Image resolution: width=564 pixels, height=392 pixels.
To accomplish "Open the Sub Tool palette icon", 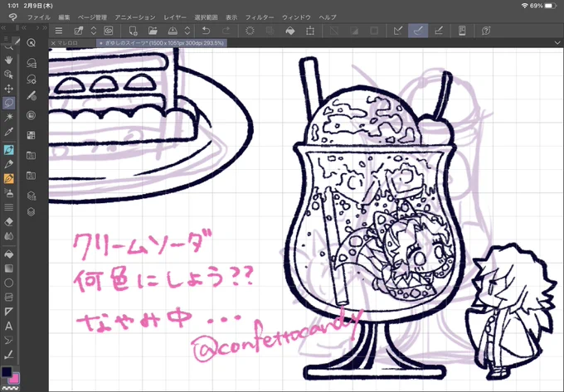I will [x=32, y=63].
